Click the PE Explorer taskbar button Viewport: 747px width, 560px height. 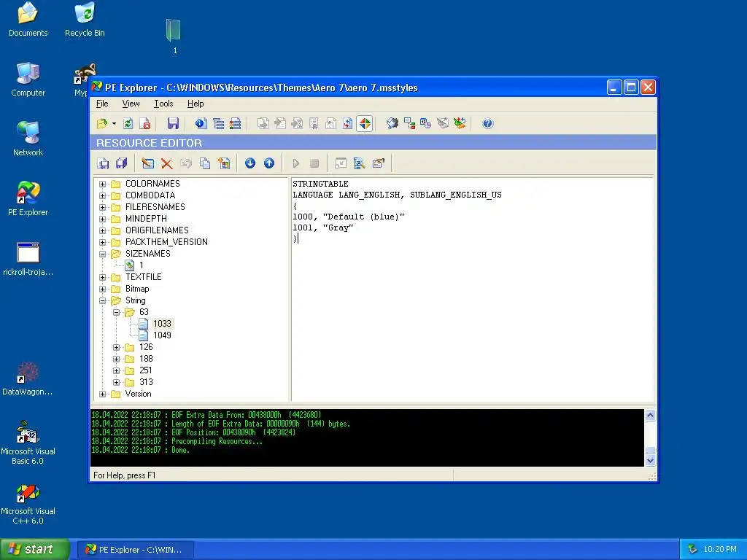[136, 550]
